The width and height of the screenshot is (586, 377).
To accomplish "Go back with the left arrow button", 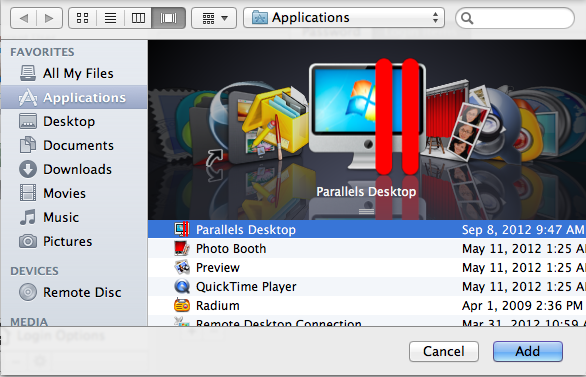I will point(24,18).
